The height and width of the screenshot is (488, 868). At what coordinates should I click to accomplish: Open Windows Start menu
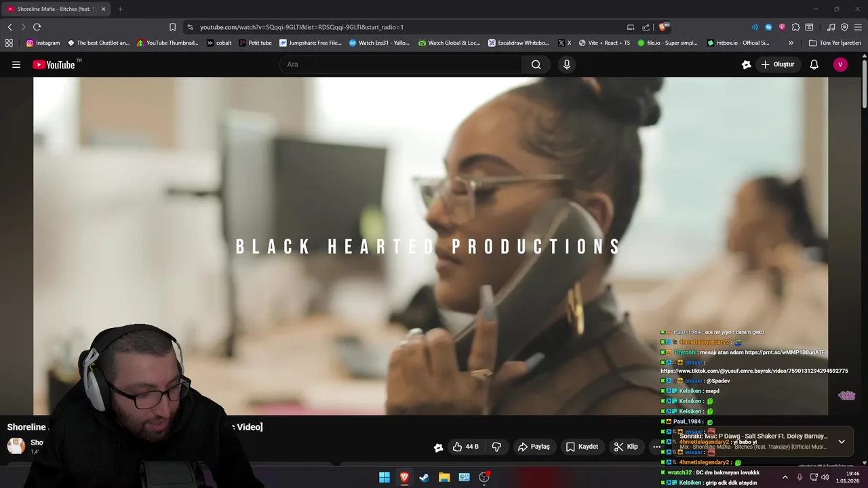pyautogui.click(x=384, y=477)
